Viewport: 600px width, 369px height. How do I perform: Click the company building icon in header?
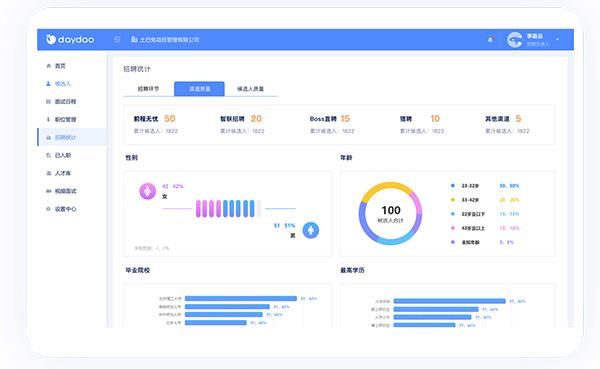coord(134,39)
